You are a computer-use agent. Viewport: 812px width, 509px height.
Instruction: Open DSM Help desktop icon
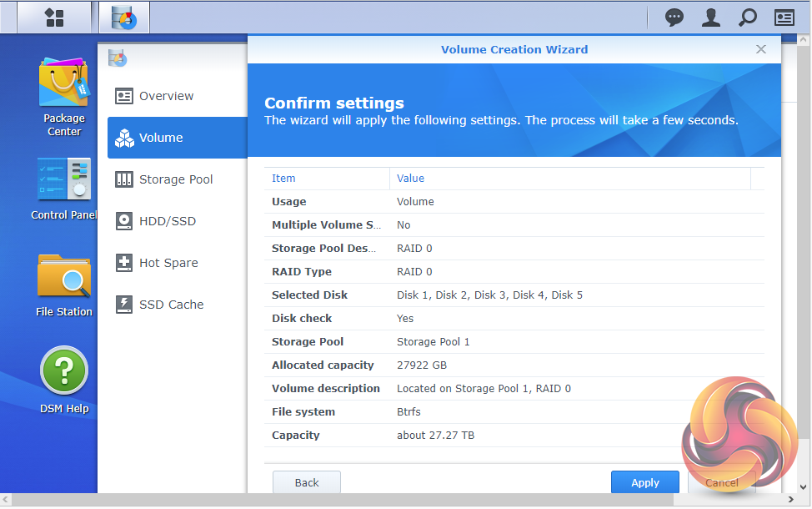pos(64,381)
